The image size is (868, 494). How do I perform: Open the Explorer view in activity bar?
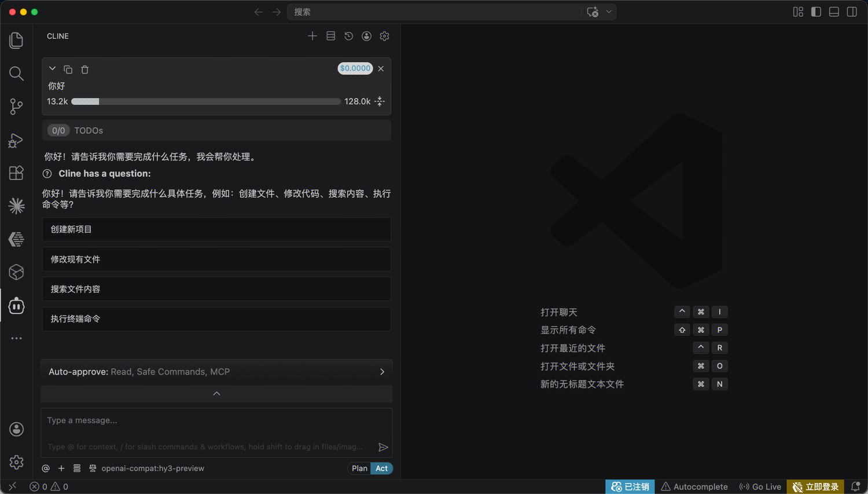(16, 40)
